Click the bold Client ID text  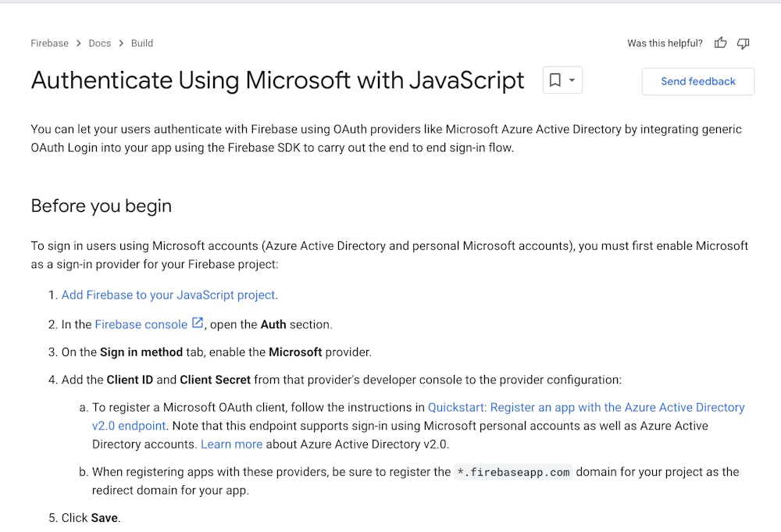point(130,380)
